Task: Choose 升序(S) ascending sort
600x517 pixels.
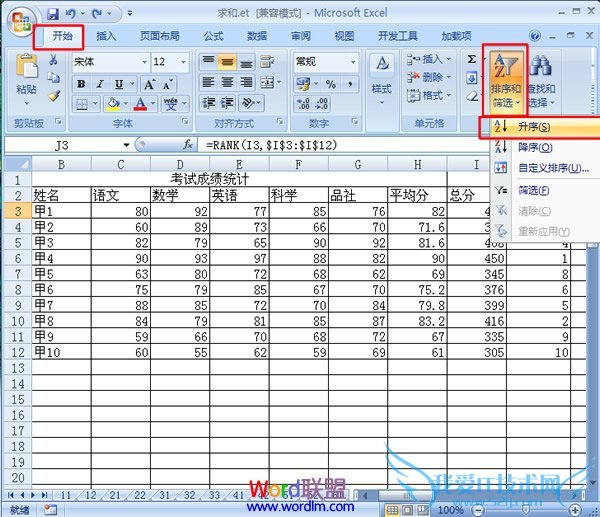Action: point(545,127)
